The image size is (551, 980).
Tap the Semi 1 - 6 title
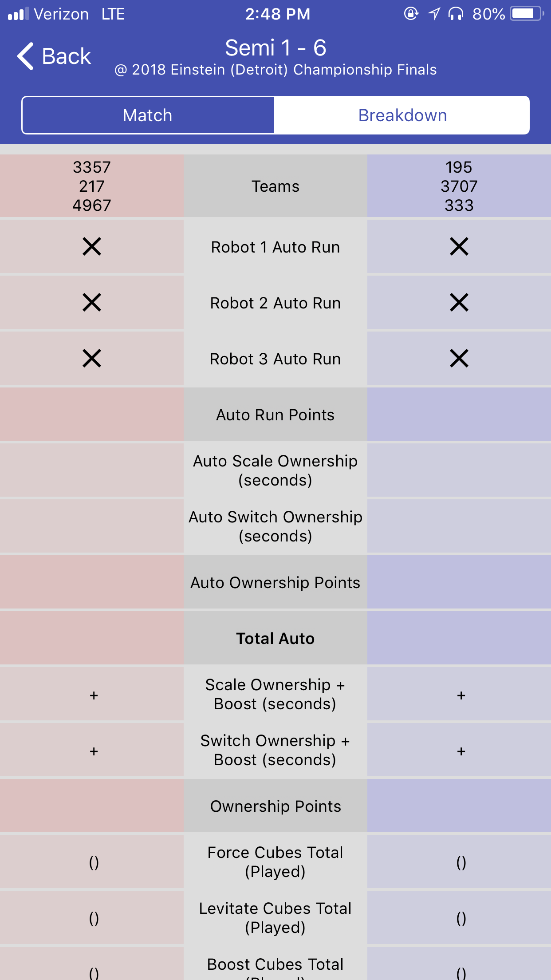pos(275,47)
